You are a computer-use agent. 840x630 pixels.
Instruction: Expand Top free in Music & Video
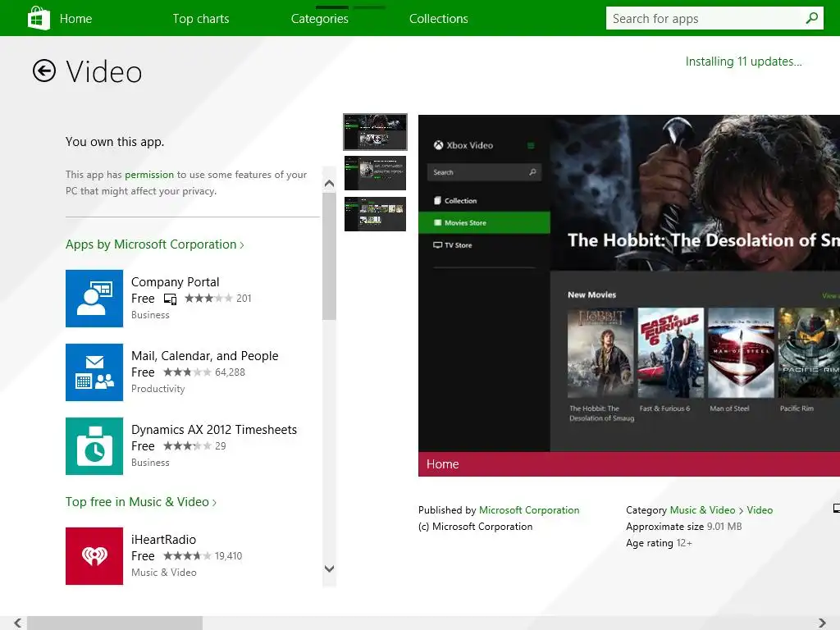pos(141,502)
